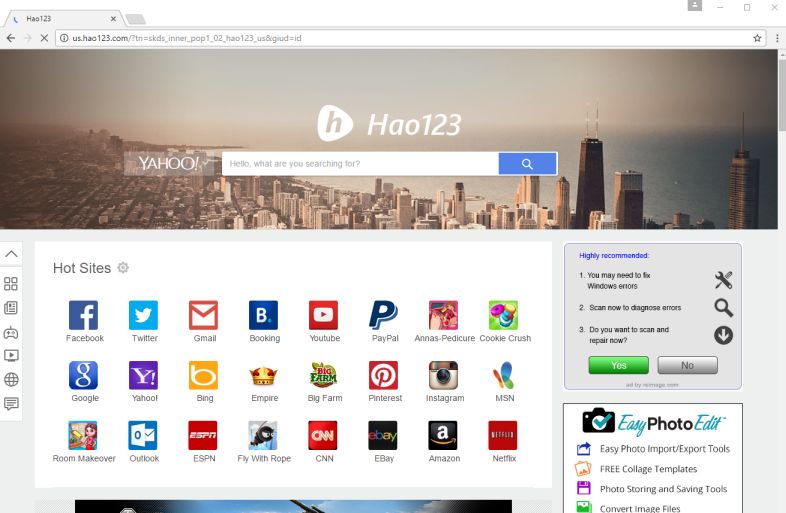View site info icon in address bar

64,38
